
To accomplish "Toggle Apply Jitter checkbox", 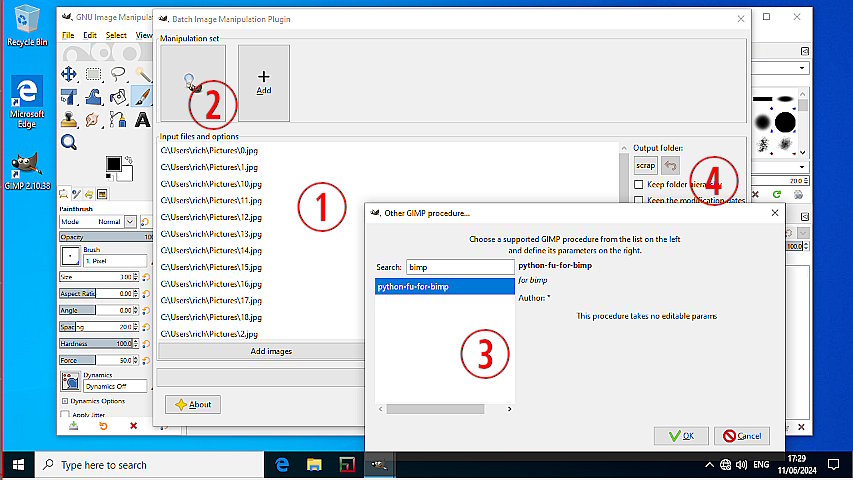I will tap(65, 415).
